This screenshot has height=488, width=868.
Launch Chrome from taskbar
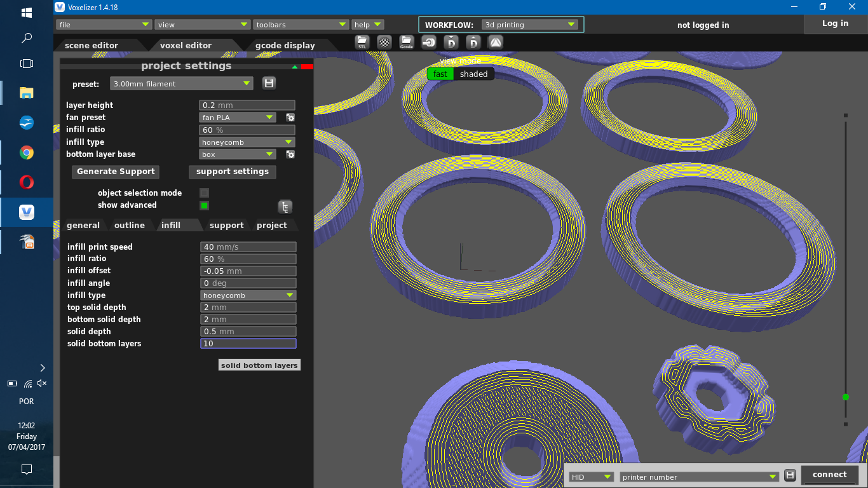pos(27,152)
